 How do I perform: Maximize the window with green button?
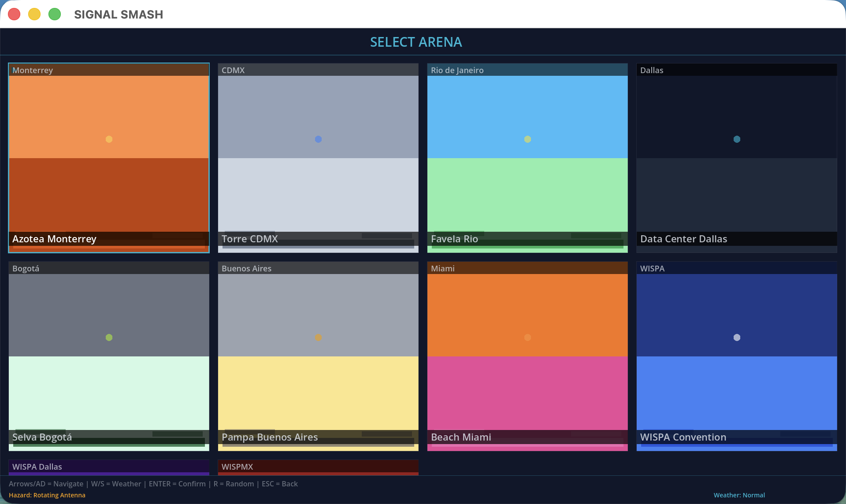55,14
